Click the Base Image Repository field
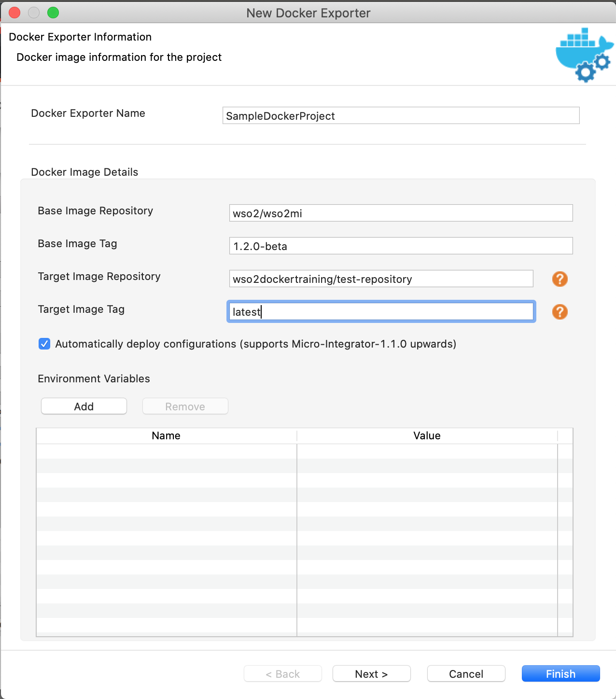This screenshot has height=699, width=616. click(401, 213)
